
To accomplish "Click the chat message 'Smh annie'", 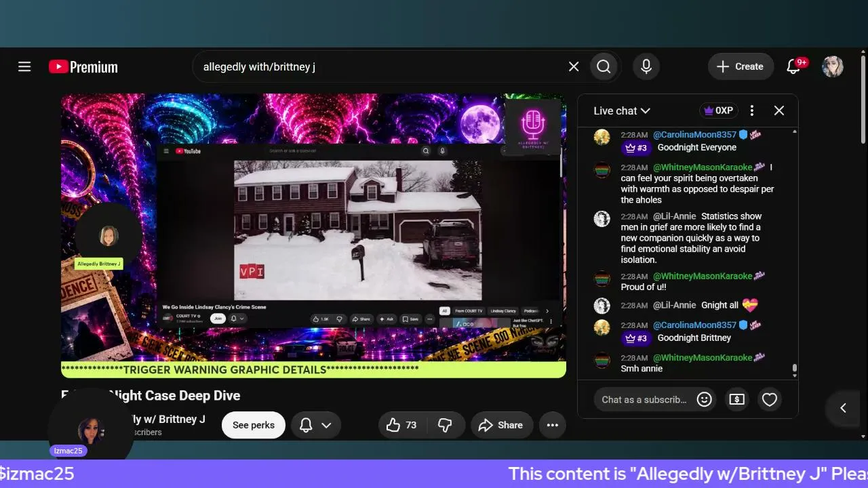I will (642, 369).
